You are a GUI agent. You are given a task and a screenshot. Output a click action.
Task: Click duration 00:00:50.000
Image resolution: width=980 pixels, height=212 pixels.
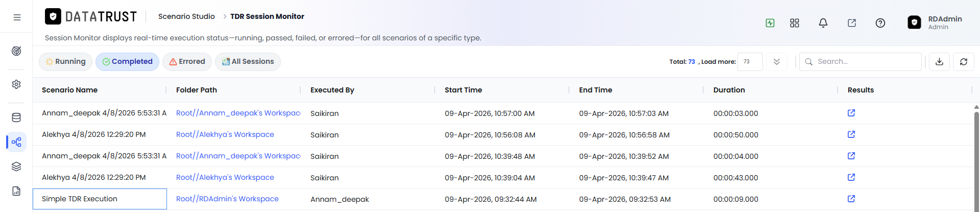(736, 135)
